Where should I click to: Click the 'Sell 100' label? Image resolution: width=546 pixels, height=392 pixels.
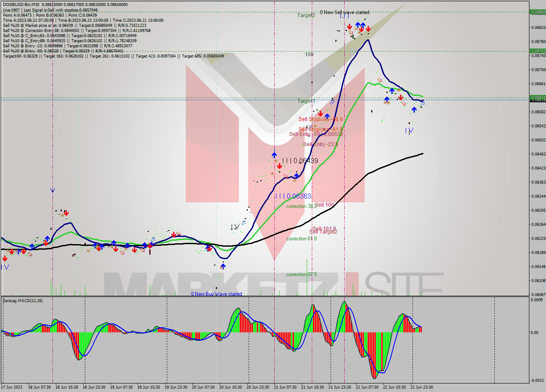(324, 205)
